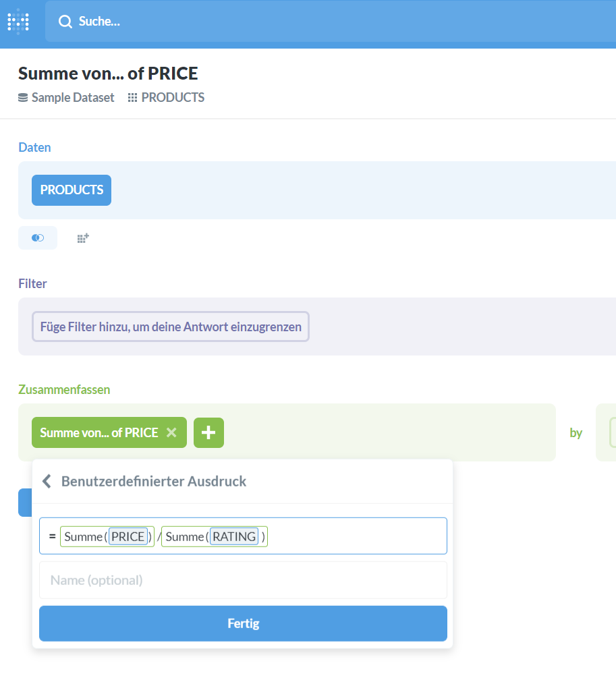Add a filter to narrow your answer

tap(171, 327)
